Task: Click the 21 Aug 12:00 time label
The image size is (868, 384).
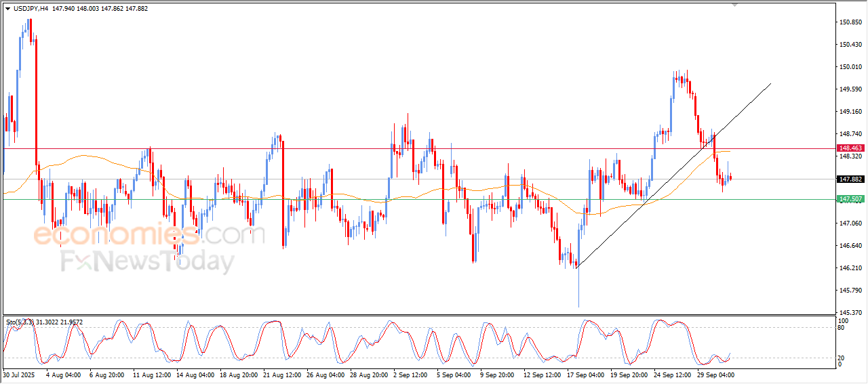Action: tap(282, 375)
